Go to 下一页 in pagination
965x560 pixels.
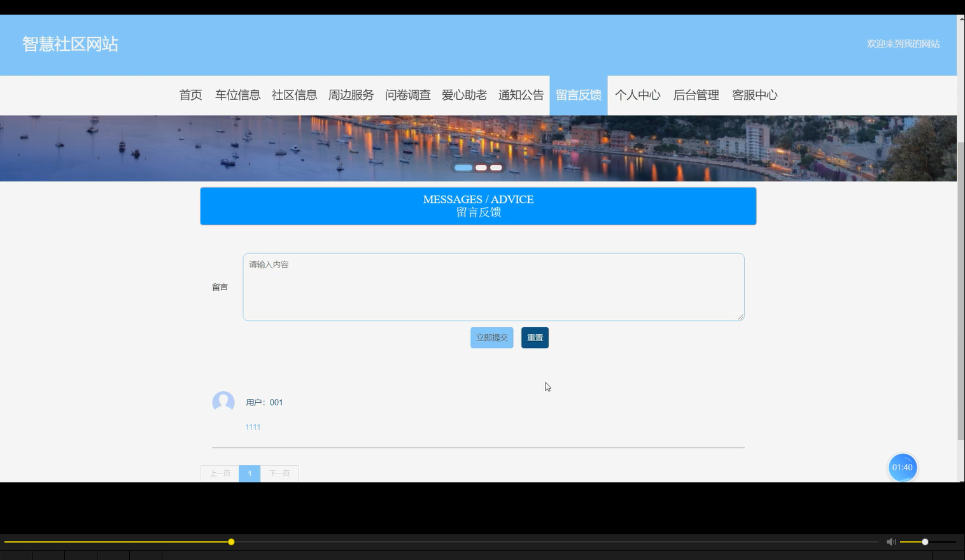pyautogui.click(x=279, y=473)
